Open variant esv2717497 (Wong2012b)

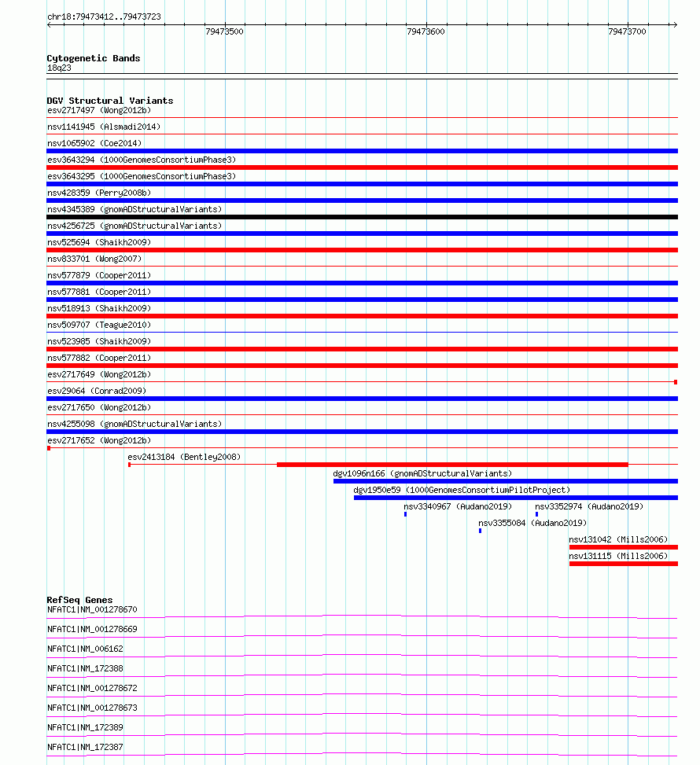pyautogui.click(x=99, y=110)
